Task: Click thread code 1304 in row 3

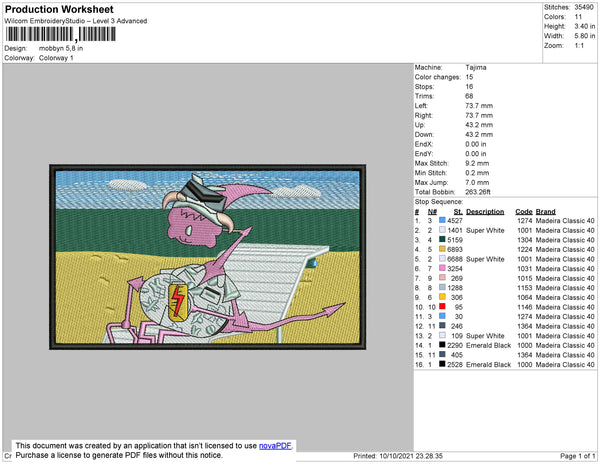Action: (525, 240)
